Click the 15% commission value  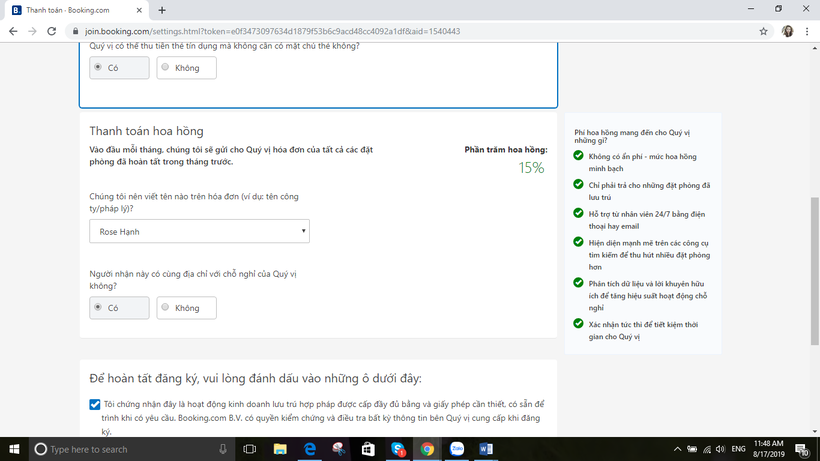(x=531, y=168)
